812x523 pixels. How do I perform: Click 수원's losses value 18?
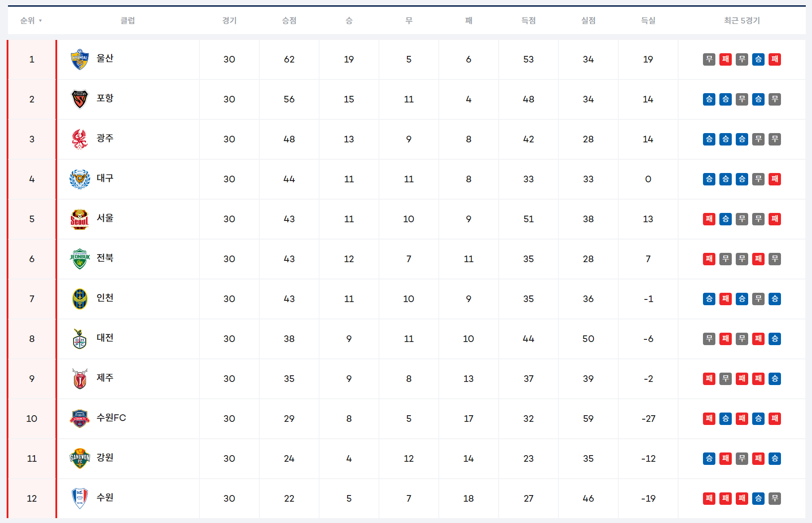pyautogui.click(x=468, y=499)
